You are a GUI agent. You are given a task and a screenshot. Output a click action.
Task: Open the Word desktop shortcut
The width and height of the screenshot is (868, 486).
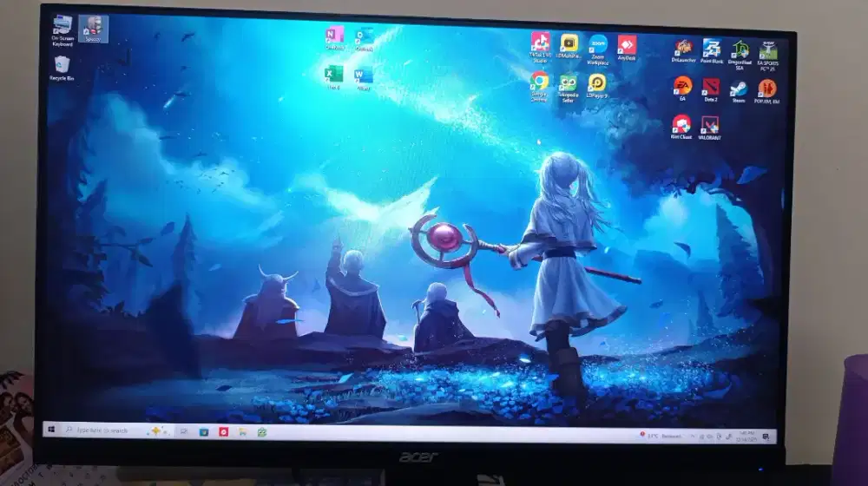[x=363, y=79]
